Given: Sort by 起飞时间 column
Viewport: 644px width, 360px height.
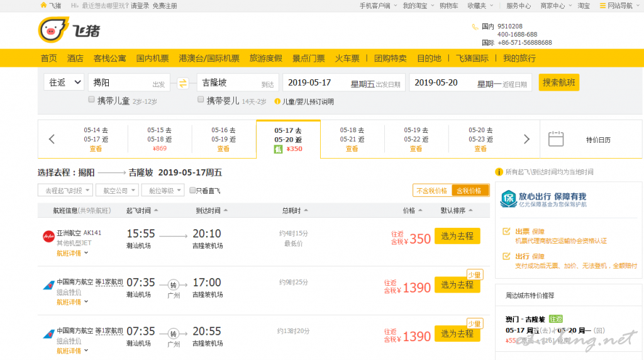Looking at the screenshot, I should point(142,210).
